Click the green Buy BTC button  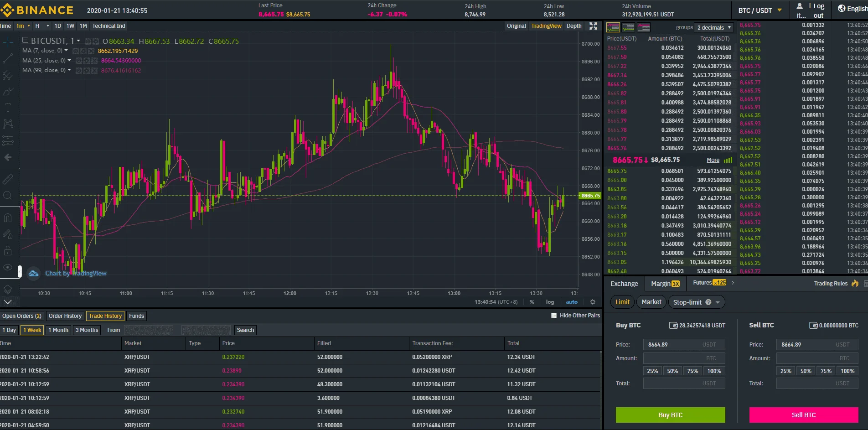click(x=670, y=415)
